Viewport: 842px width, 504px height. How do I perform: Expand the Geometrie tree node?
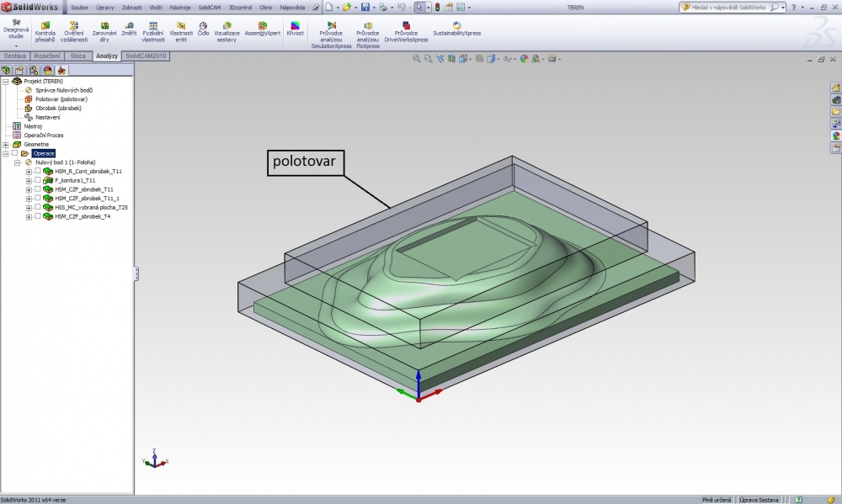[6, 145]
